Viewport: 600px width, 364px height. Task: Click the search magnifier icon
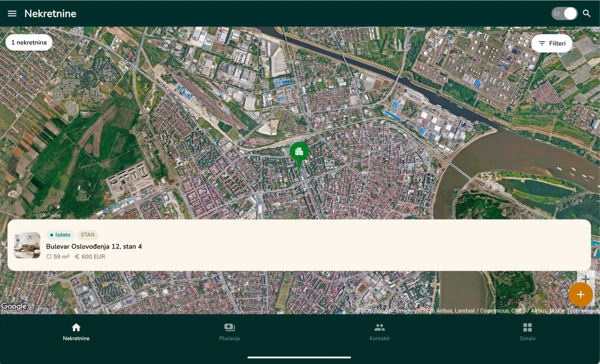(x=586, y=13)
